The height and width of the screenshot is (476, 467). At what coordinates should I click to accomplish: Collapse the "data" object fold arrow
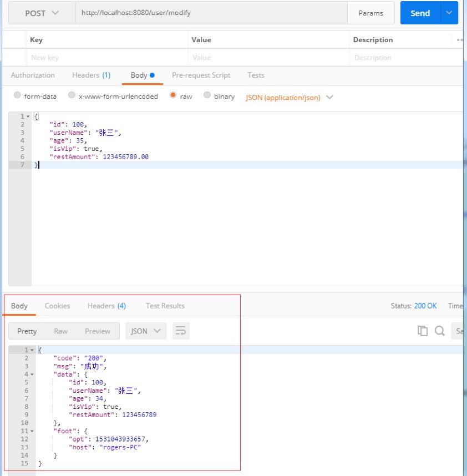pyautogui.click(x=32, y=374)
